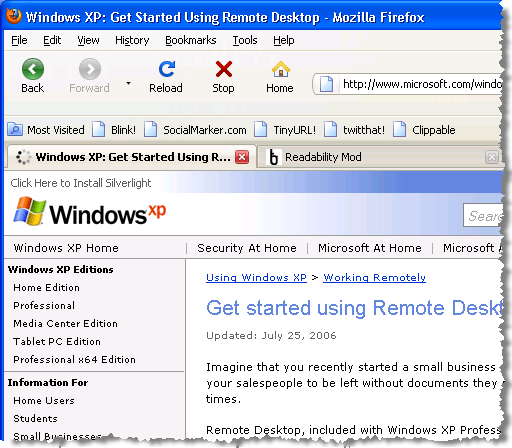This screenshot has height=448, width=512.
Task: Follow the Working Remotely breadcrumb link
Action: point(374,277)
